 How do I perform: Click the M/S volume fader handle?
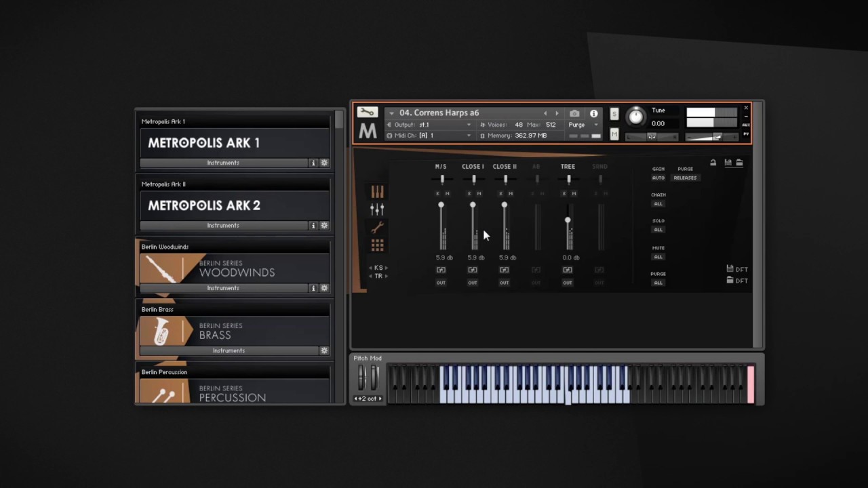441,205
